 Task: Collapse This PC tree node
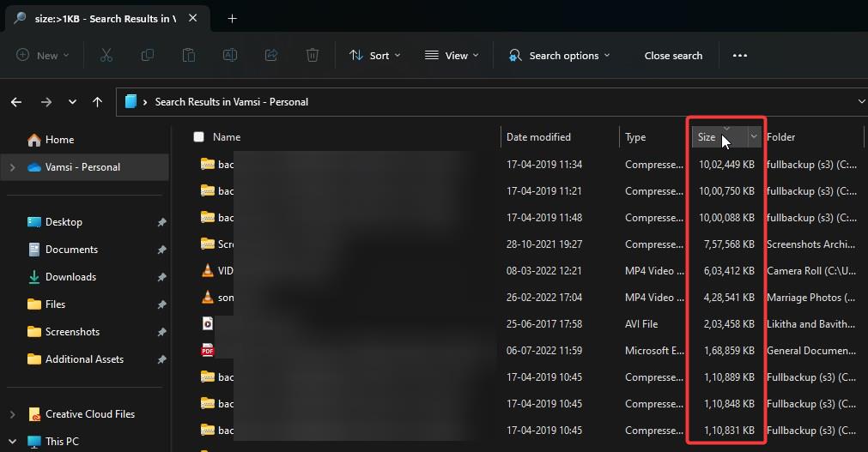[x=12, y=442]
